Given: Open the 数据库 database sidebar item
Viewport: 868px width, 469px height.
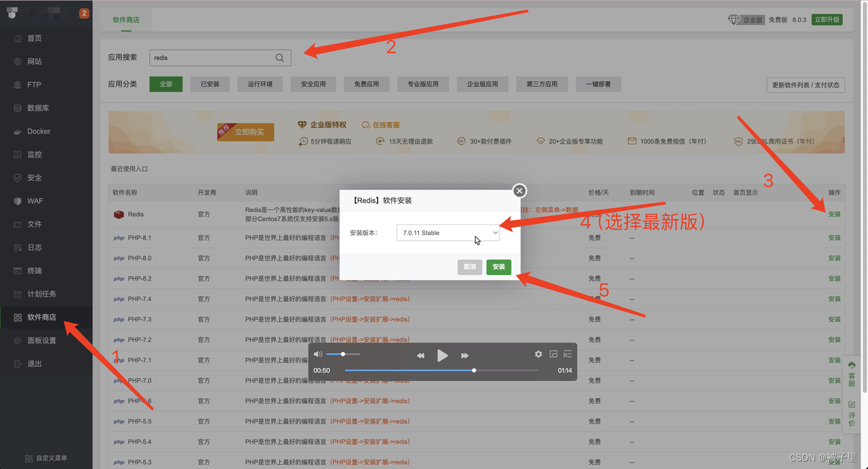Looking at the screenshot, I should pyautogui.click(x=37, y=108).
